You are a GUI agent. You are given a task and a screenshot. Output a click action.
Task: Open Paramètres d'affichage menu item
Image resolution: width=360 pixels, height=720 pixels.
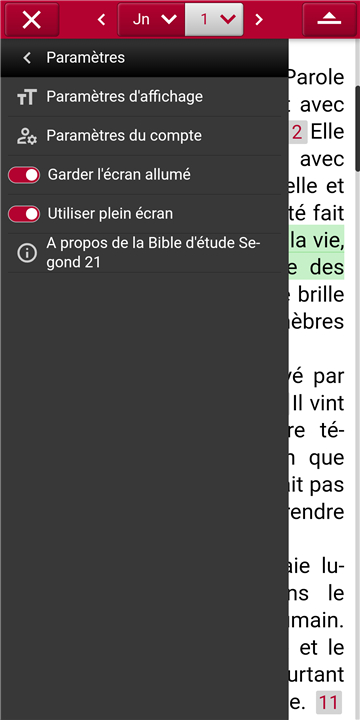144,97
